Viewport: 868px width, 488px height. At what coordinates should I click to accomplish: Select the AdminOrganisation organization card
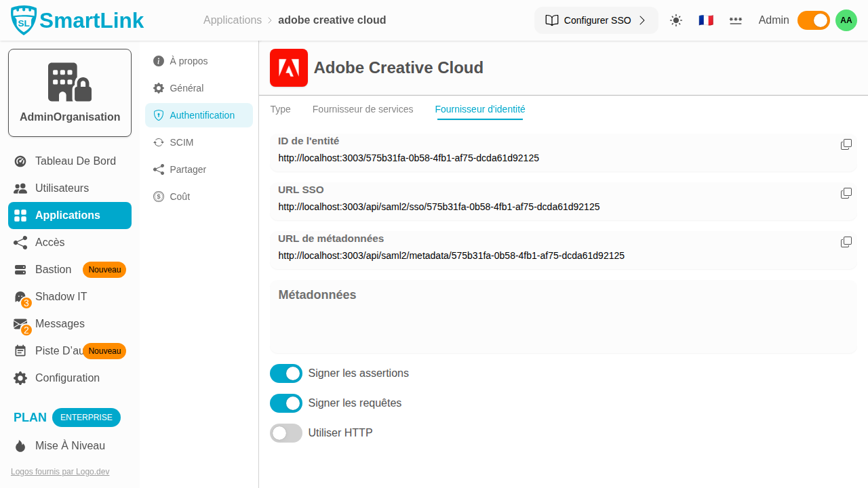tap(70, 93)
